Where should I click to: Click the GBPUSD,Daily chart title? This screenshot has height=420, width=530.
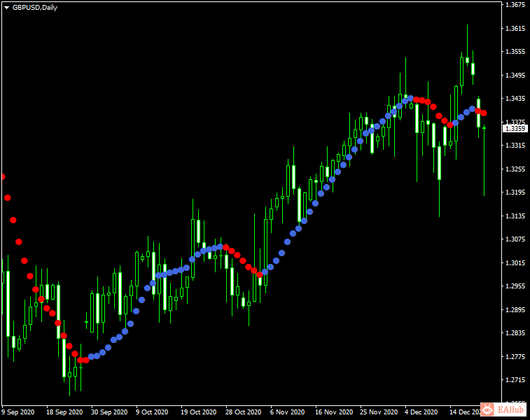(35, 8)
